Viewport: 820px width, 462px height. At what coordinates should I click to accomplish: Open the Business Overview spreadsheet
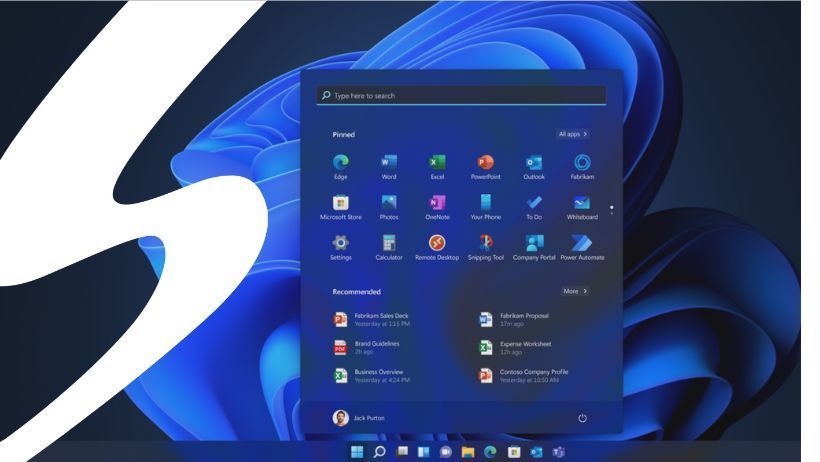[372, 376]
